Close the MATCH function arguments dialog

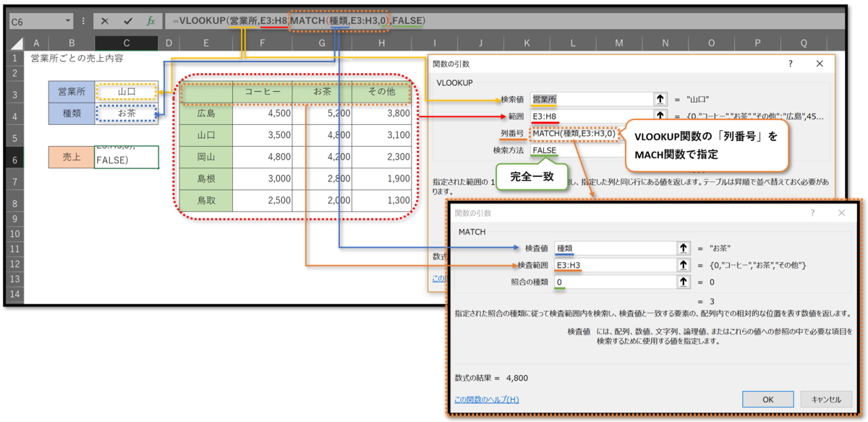click(842, 213)
